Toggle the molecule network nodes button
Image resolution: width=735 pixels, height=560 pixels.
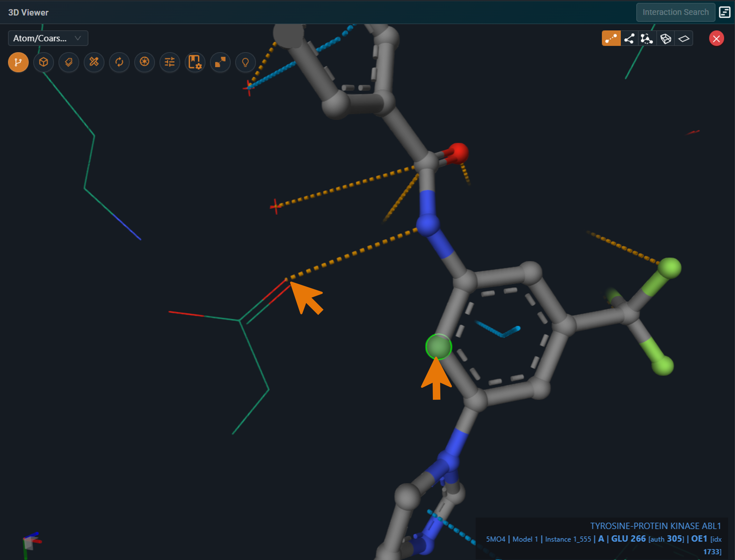click(647, 39)
